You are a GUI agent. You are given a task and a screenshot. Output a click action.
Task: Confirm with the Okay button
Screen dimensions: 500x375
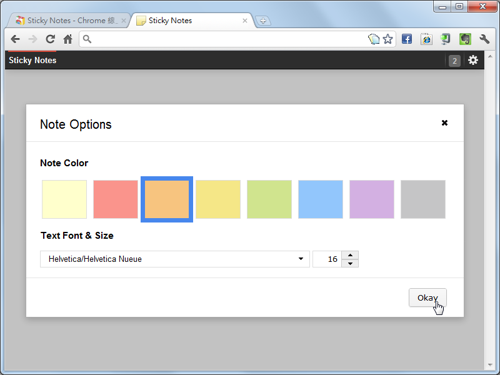tap(428, 298)
